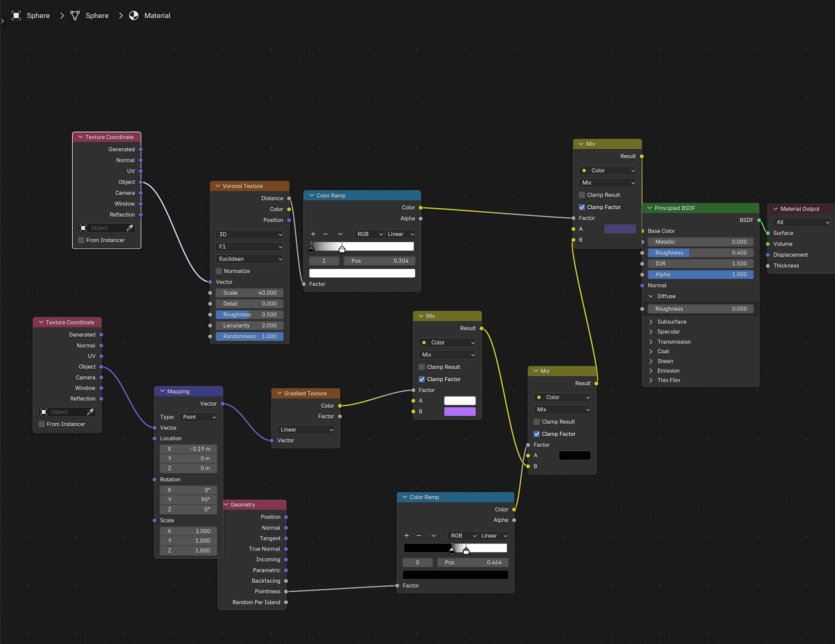This screenshot has height=644, width=835.
Task: Click the eyedropper in lower Texture Coordinate node
Action: point(90,412)
